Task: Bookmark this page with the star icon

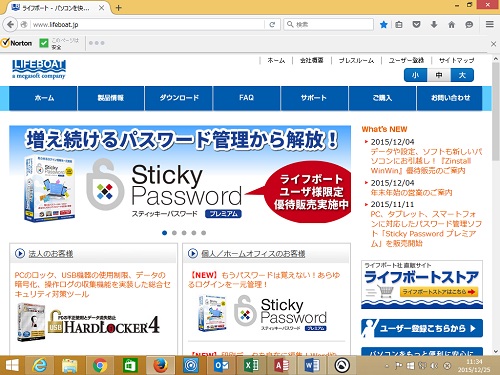Action: coord(383,24)
